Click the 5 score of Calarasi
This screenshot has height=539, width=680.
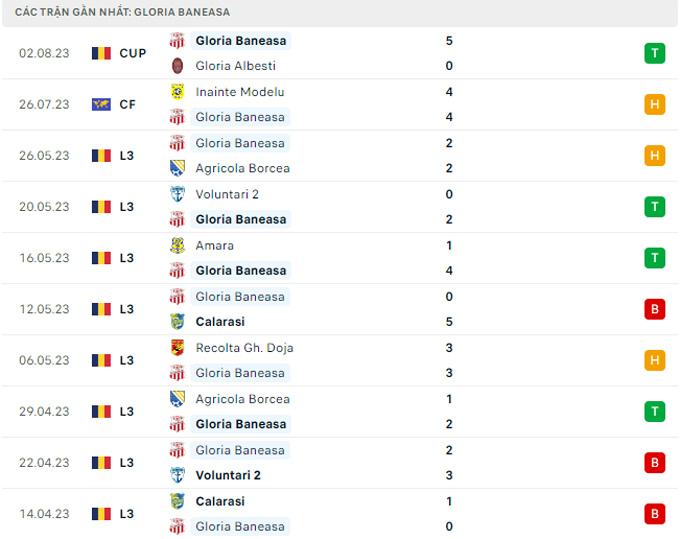tap(449, 322)
